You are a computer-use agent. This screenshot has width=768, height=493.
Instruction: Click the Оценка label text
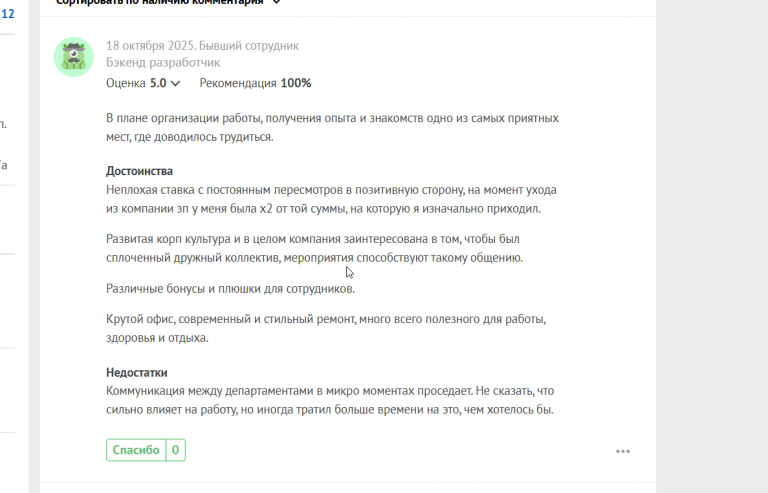126,84
